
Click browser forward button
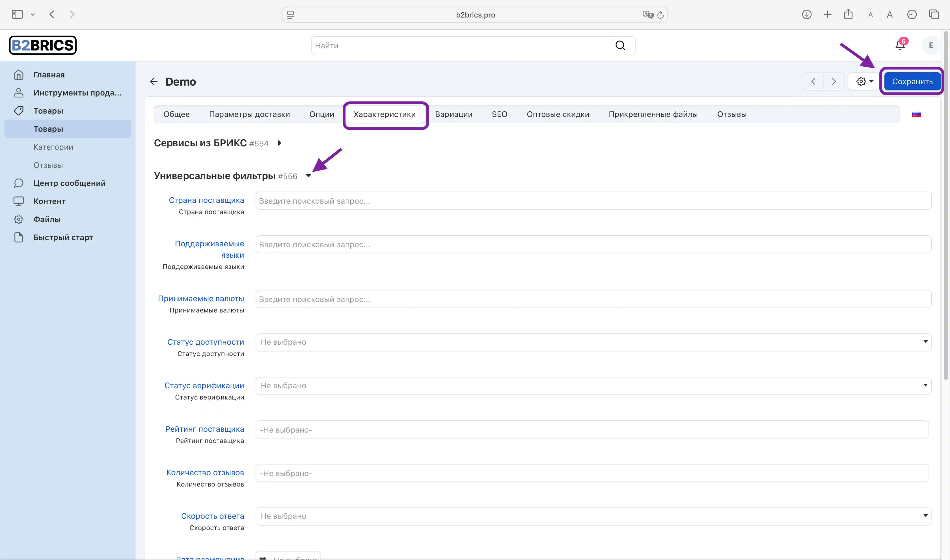pyautogui.click(x=72, y=14)
